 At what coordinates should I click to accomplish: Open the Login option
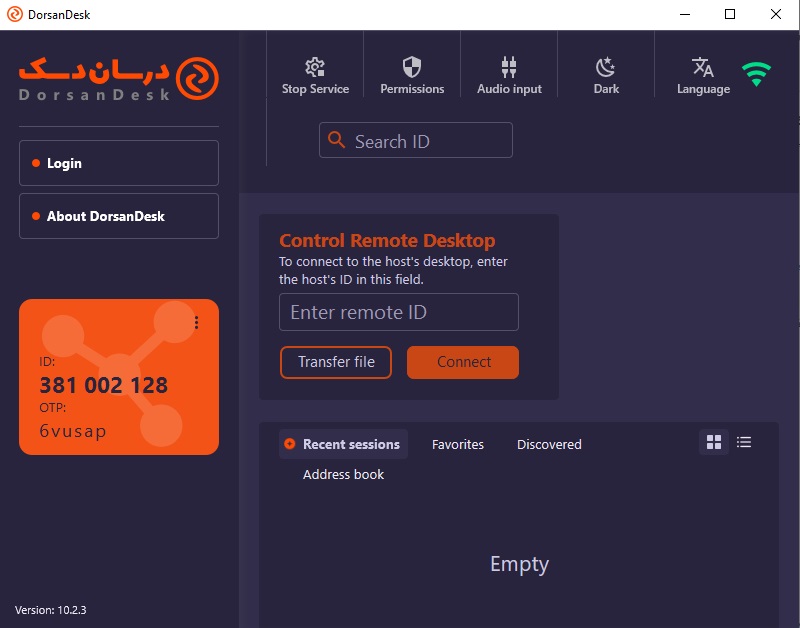point(119,163)
